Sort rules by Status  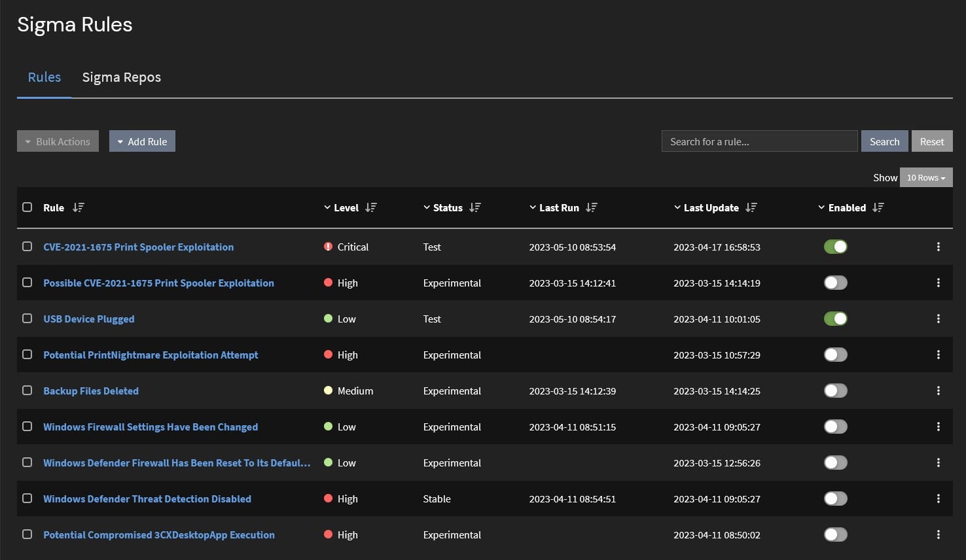(x=474, y=207)
